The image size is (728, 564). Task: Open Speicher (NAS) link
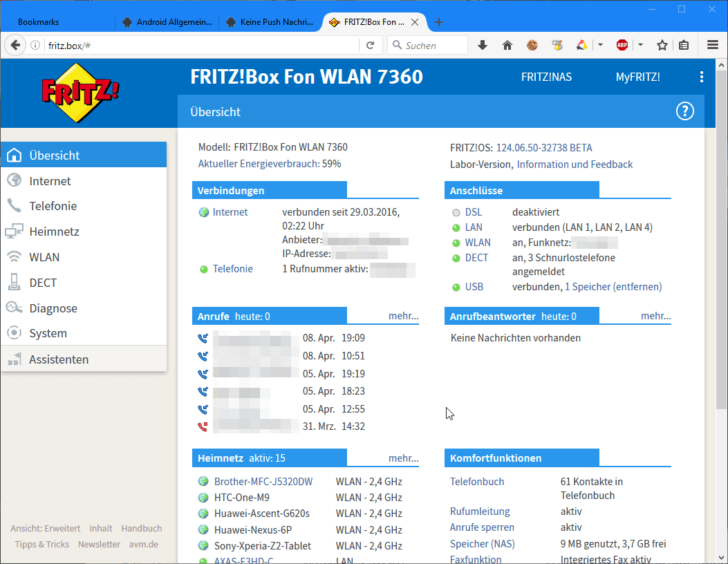point(483,543)
